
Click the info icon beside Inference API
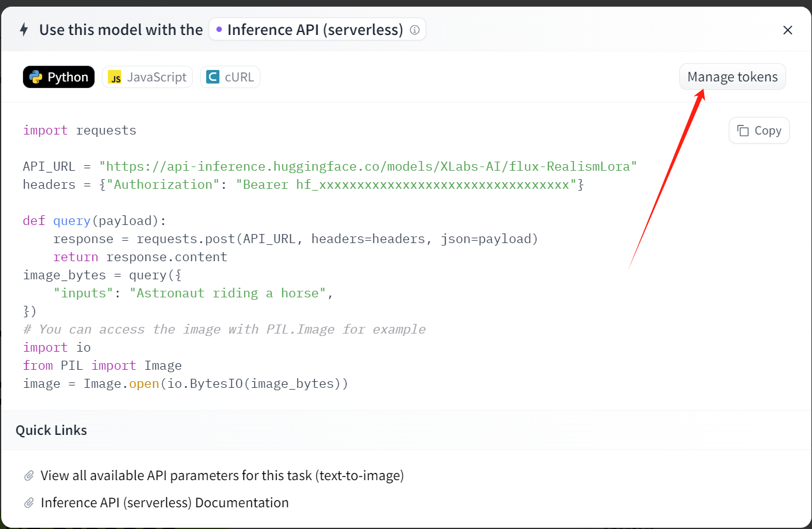[415, 30]
